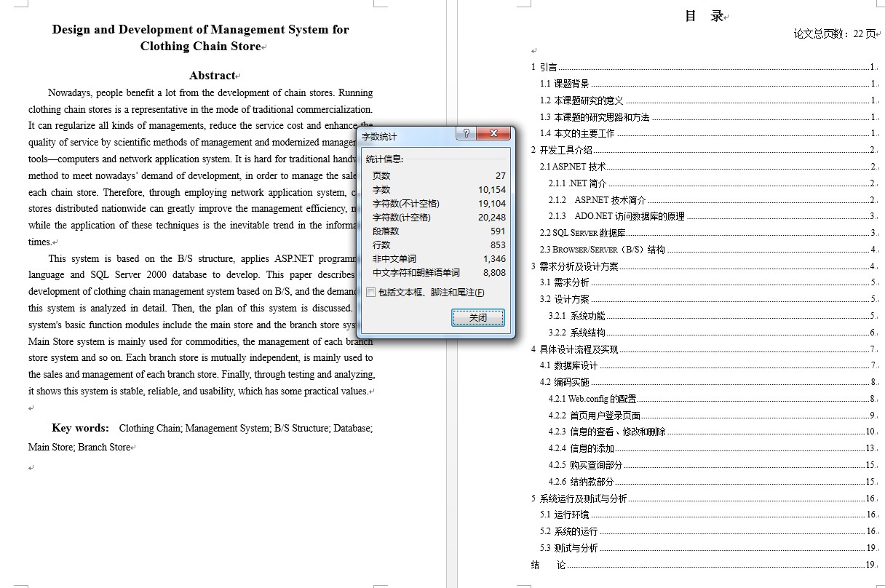Viewport: 885px width, 588px height.
Task: Click contents entry 2 开发工具介绍
Action: click(x=703, y=150)
